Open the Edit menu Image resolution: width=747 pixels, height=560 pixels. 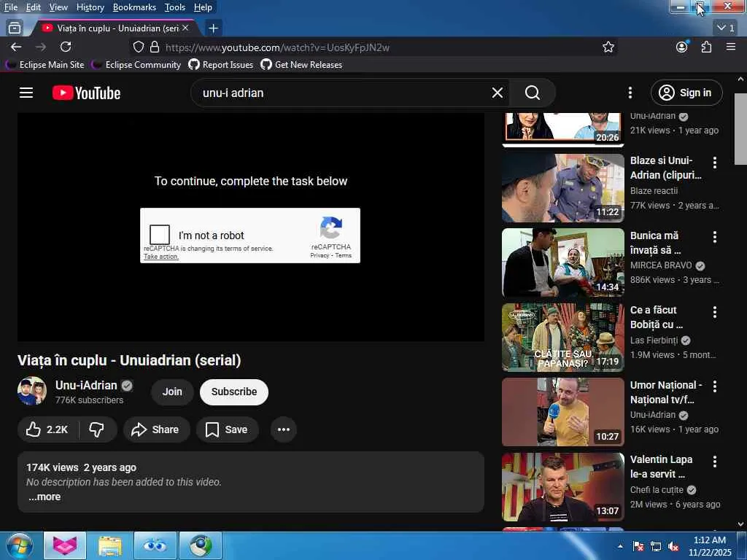pyautogui.click(x=34, y=7)
